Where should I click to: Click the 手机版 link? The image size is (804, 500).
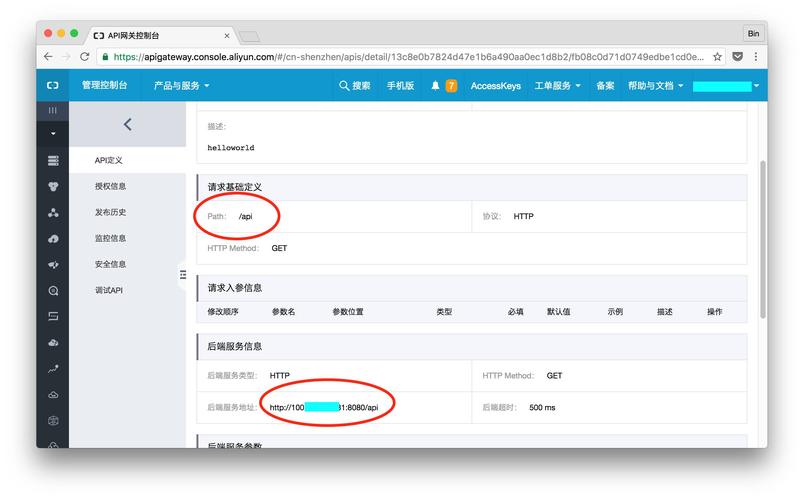pyautogui.click(x=400, y=86)
